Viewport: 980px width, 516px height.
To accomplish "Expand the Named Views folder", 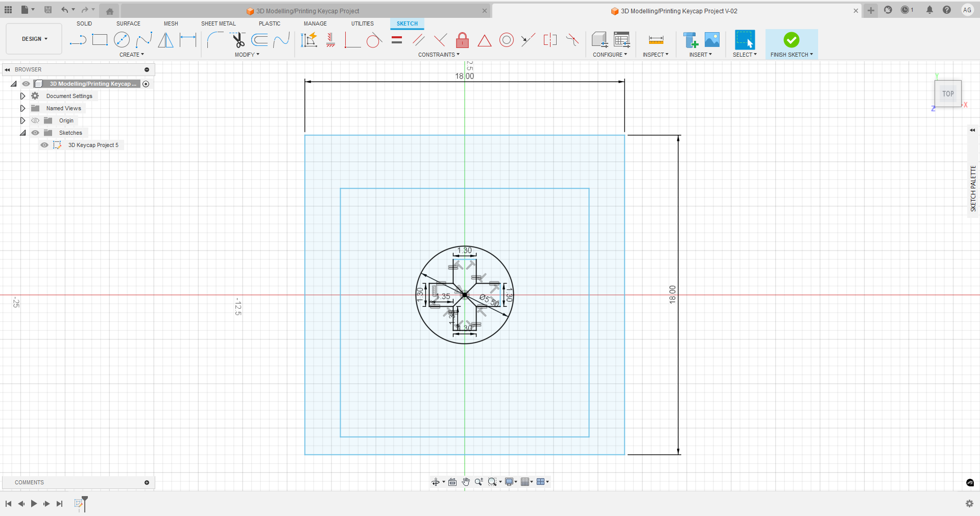I will click(22, 108).
